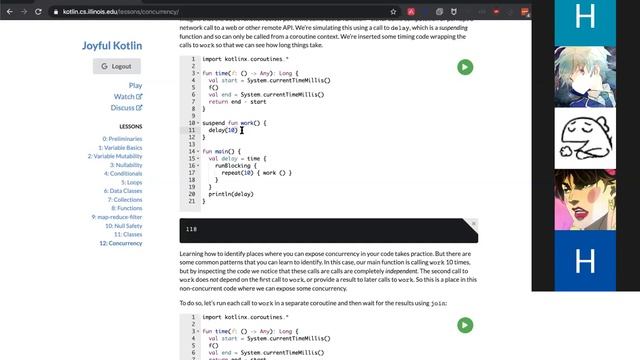Click the Logout button

point(117,66)
